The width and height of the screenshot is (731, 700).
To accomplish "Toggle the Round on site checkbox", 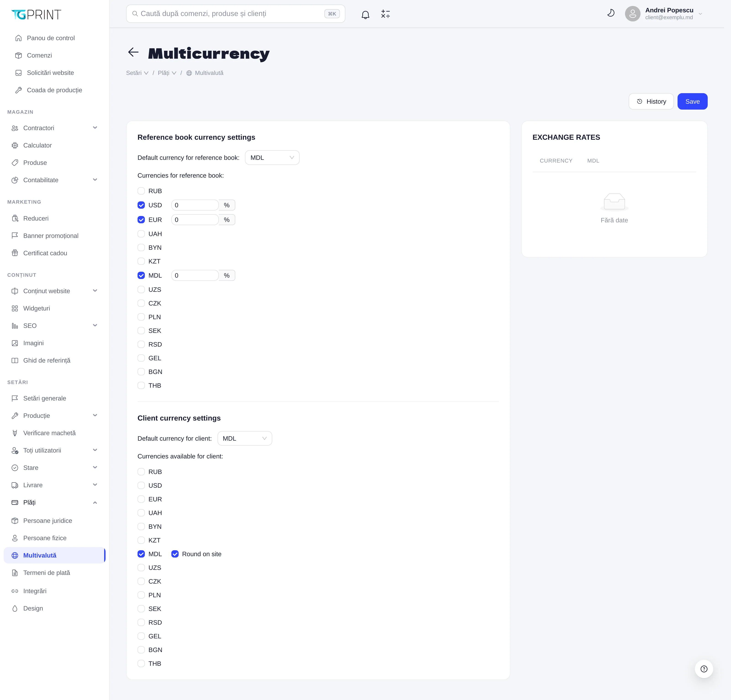I will (175, 554).
